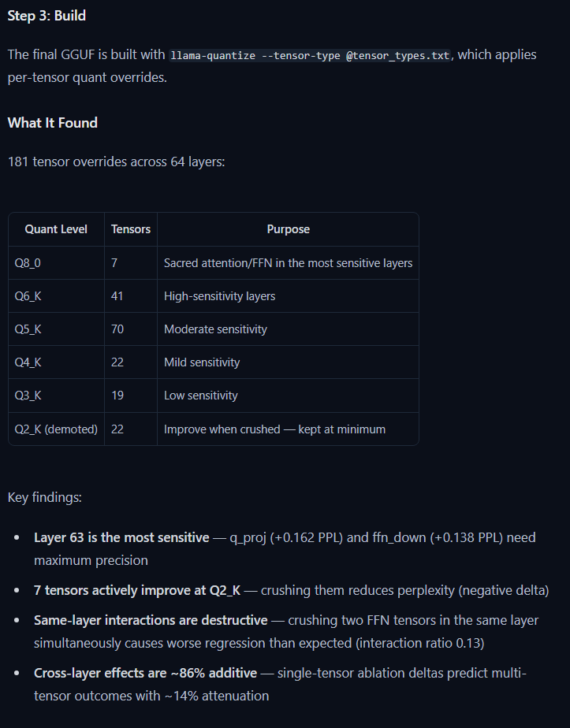Click bold 'Same-layer interactions are destructive'
The width and height of the screenshot is (570, 728).
(x=151, y=620)
